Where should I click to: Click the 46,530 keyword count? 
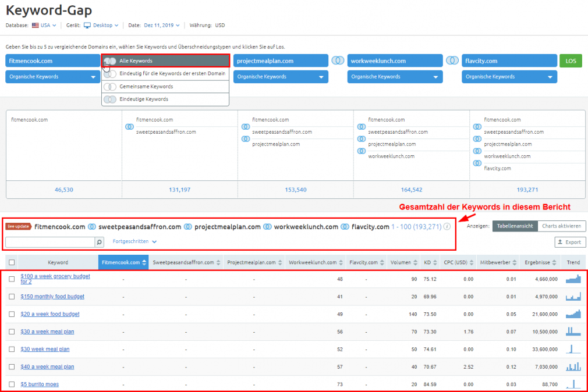pos(64,190)
